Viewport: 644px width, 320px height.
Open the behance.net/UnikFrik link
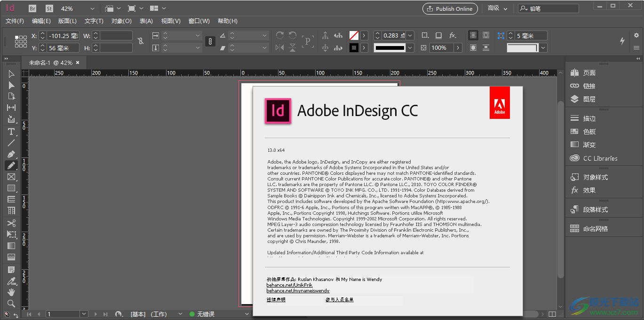[289, 285]
